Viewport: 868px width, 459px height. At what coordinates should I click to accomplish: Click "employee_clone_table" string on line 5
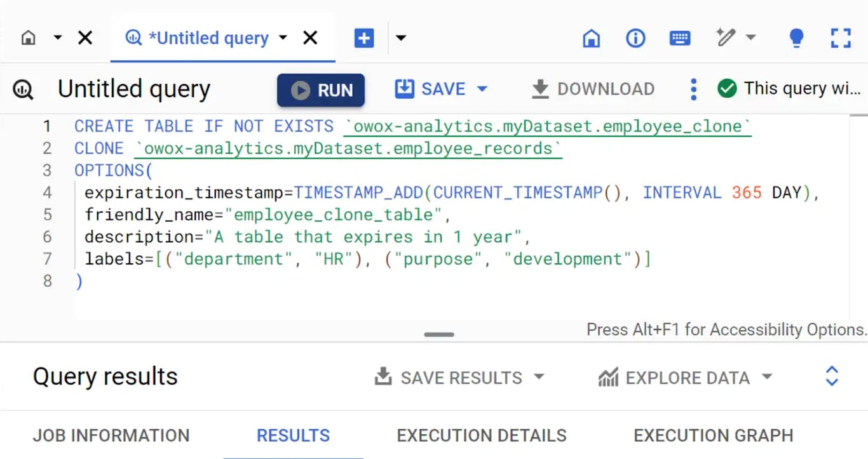334,215
